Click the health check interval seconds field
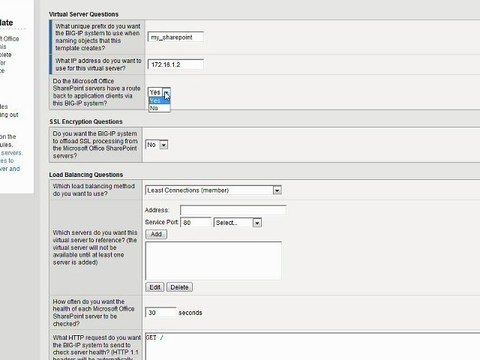Viewport: 480px width, 360px height. point(161,312)
